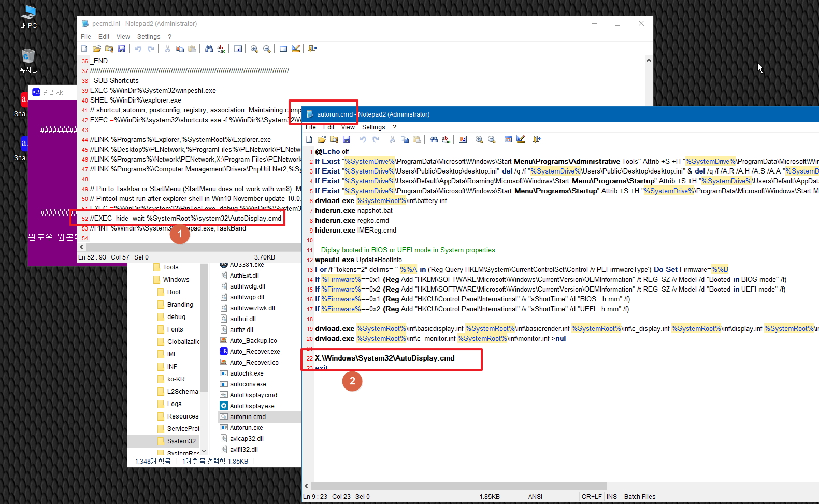The width and height of the screenshot is (819, 504).
Task: Open syntax scheme icon in pecmd.ini window
Action: tap(283, 49)
